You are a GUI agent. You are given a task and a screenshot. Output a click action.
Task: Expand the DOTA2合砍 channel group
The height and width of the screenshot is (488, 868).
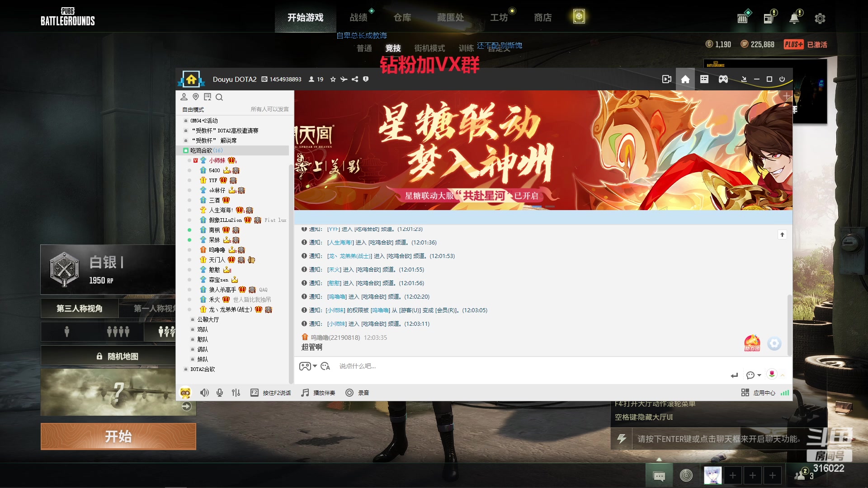pos(203,369)
